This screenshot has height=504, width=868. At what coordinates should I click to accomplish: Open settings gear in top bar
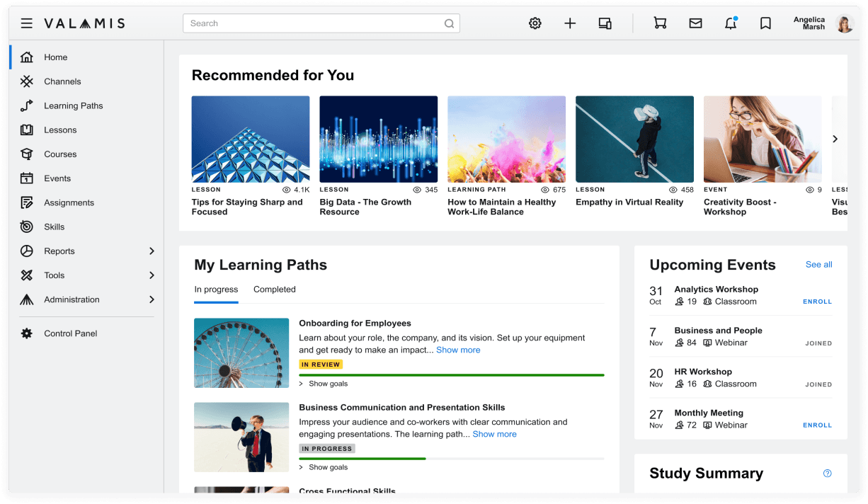[535, 23]
